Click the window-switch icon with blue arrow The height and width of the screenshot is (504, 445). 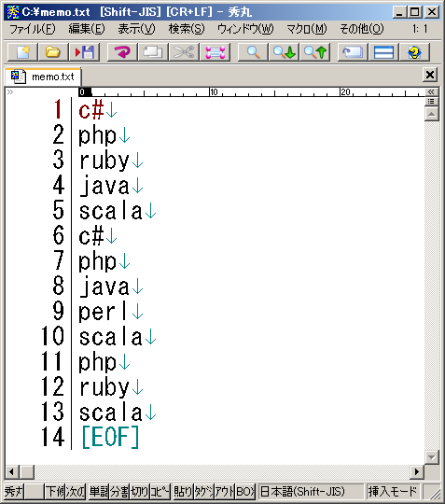(x=353, y=52)
